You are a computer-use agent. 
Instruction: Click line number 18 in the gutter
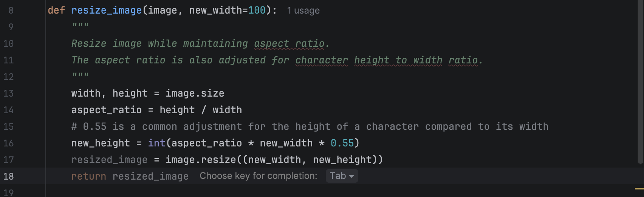[8, 176]
